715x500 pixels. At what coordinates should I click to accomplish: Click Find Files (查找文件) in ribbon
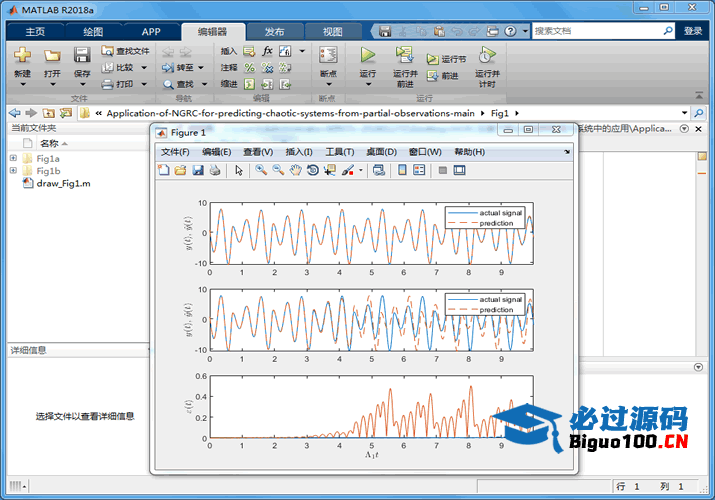point(125,51)
